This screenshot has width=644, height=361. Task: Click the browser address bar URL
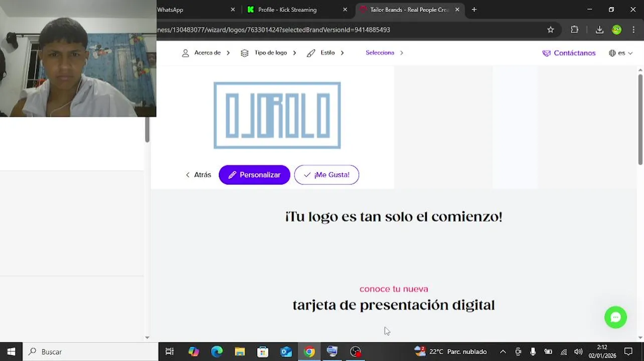[x=274, y=30]
